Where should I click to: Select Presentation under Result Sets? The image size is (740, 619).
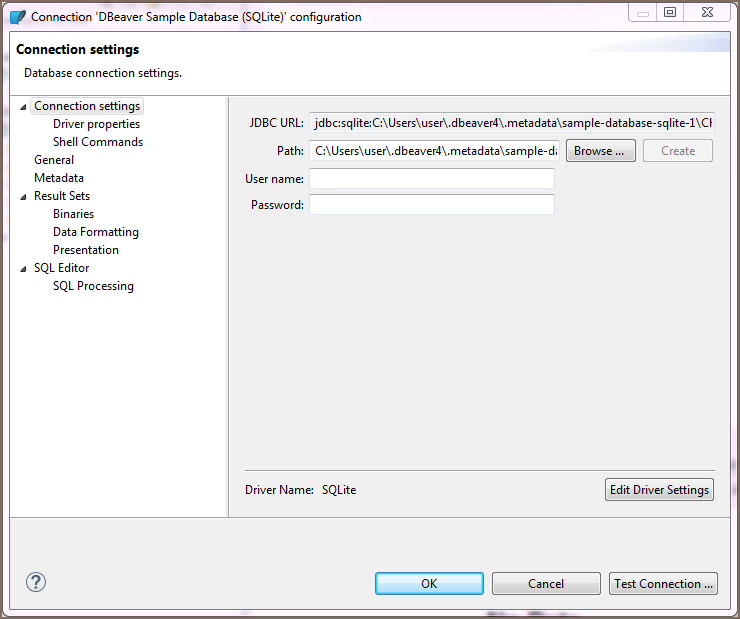85,250
